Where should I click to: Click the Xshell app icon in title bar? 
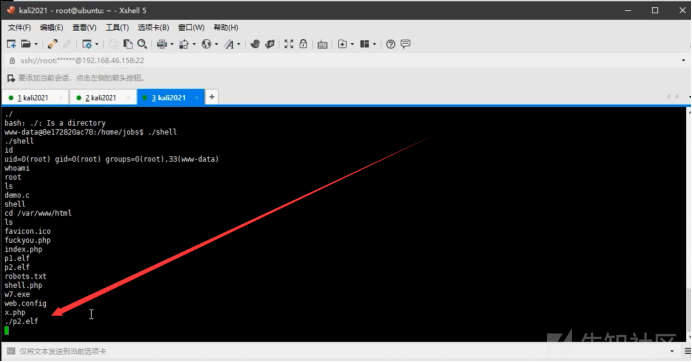click(10, 10)
